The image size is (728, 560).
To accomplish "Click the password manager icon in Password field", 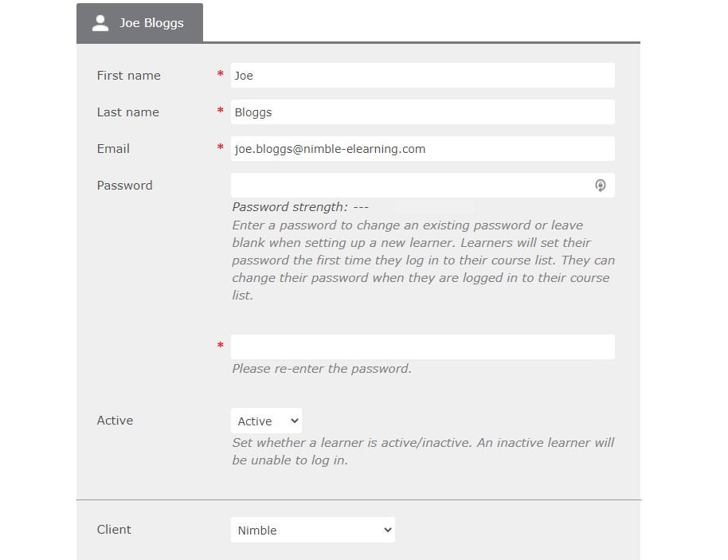I will 601,186.
